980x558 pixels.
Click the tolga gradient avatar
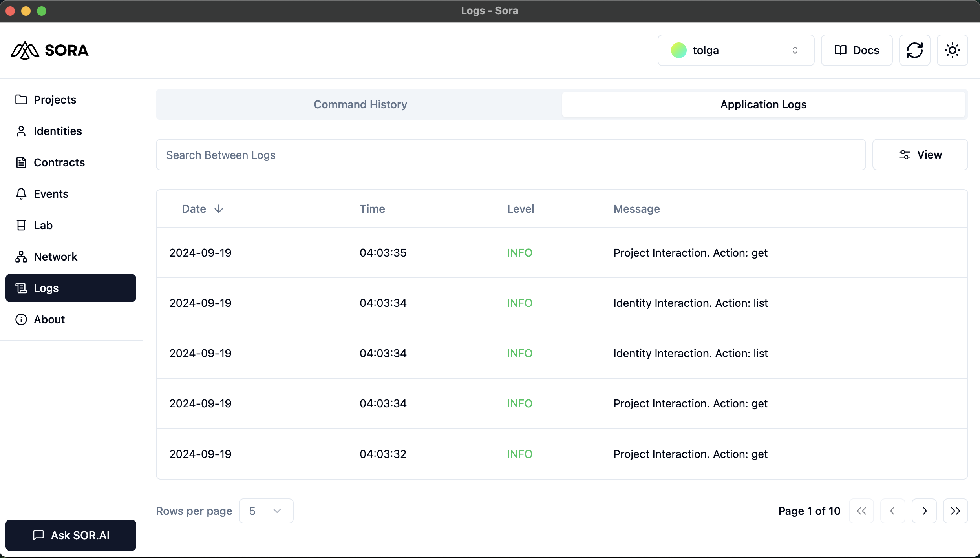click(679, 50)
